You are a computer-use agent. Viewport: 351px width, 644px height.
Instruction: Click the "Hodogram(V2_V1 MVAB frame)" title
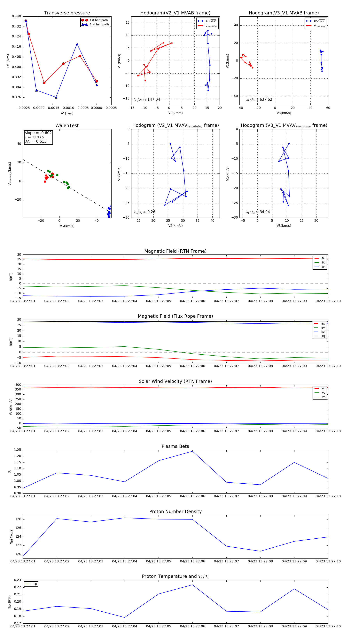coord(175,13)
